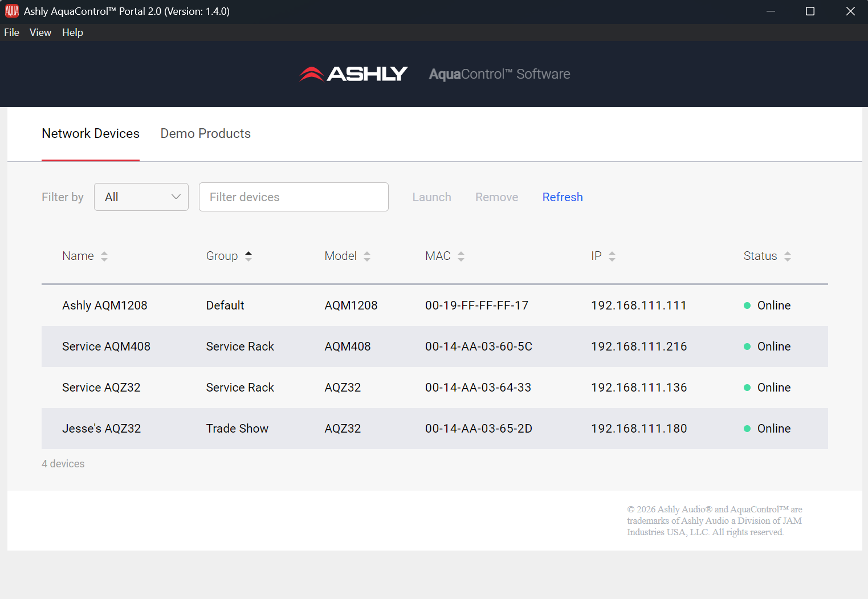
Task: Open the File menu
Action: pyautogui.click(x=11, y=32)
